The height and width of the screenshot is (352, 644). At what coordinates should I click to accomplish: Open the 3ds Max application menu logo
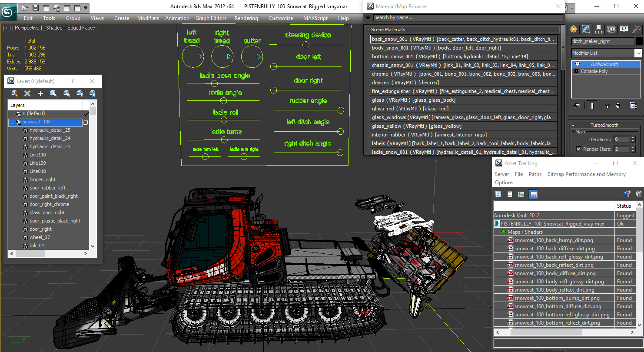pyautogui.click(x=8, y=11)
